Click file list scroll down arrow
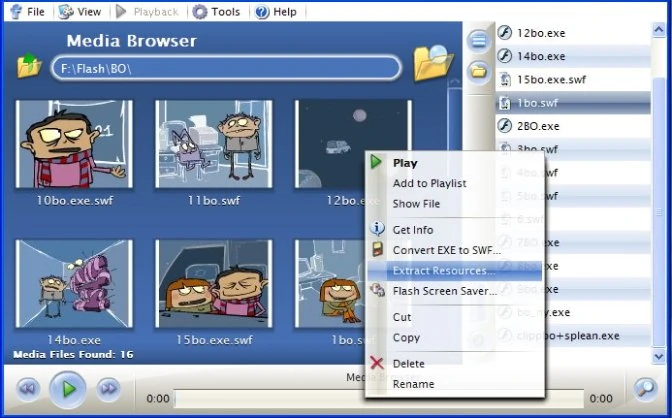The height and width of the screenshot is (418, 672). click(658, 356)
